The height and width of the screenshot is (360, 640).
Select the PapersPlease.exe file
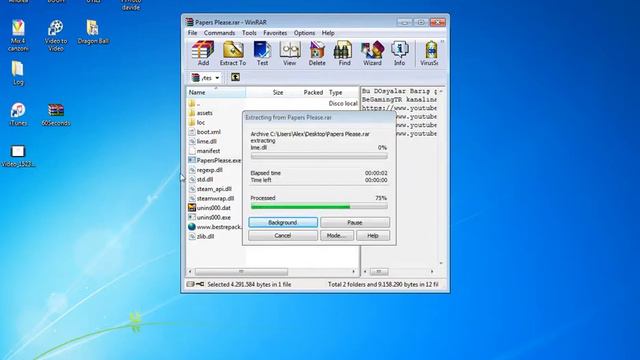pos(215,160)
